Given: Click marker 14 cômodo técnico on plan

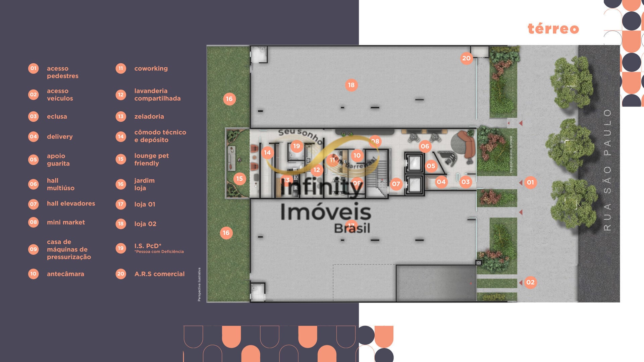Looking at the screenshot, I should [267, 153].
